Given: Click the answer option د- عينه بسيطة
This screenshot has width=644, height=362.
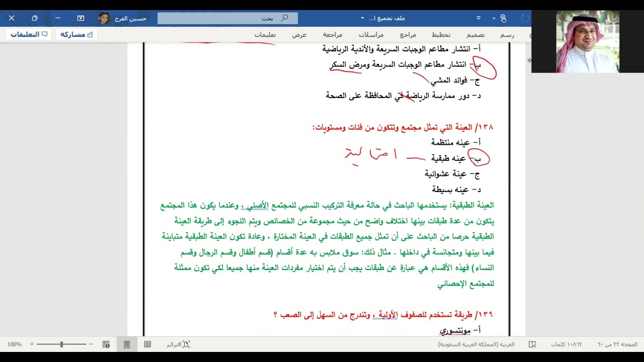Looking at the screenshot, I should tap(456, 190).
